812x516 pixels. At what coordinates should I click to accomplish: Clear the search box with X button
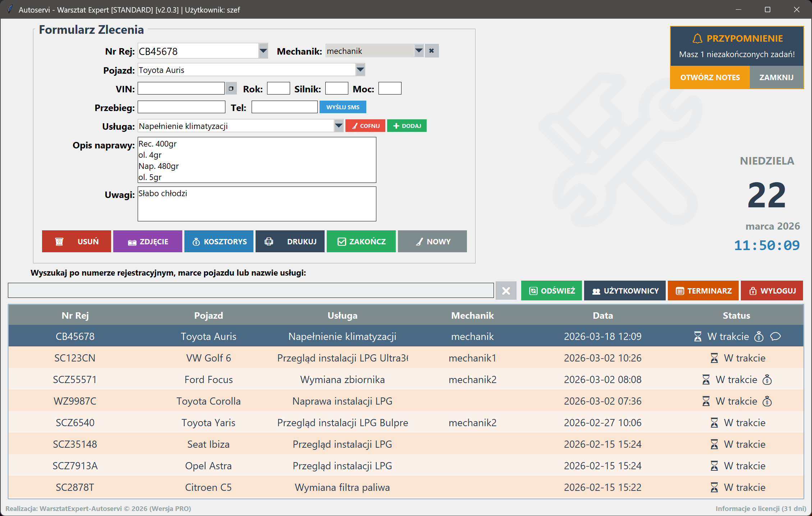(506, 291)
